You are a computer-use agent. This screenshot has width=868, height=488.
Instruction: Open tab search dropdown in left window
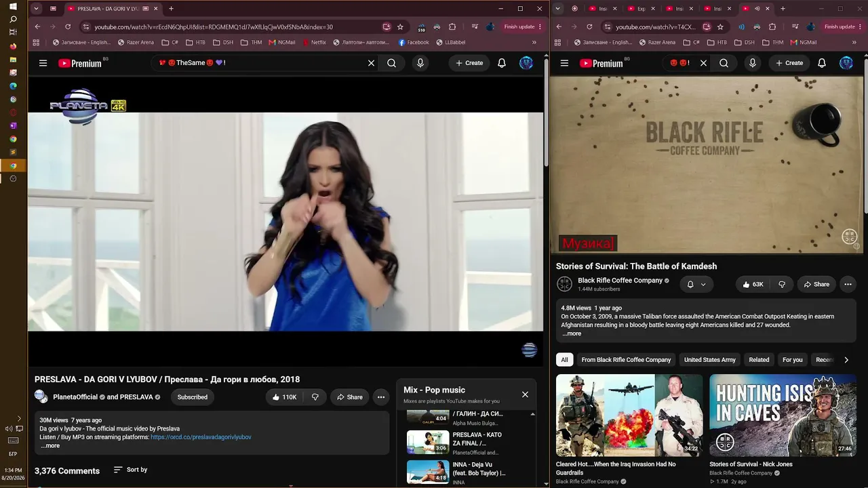pos(36,9)
